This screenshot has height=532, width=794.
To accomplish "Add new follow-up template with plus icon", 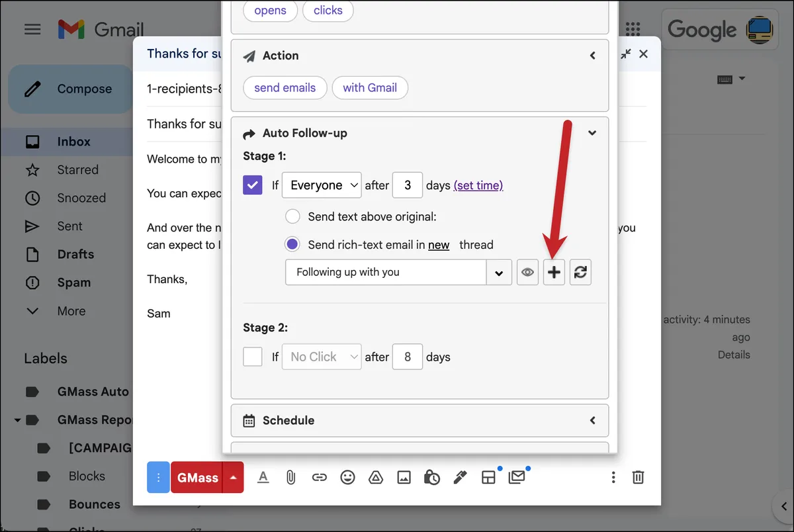I will click(x=554, y=272).
